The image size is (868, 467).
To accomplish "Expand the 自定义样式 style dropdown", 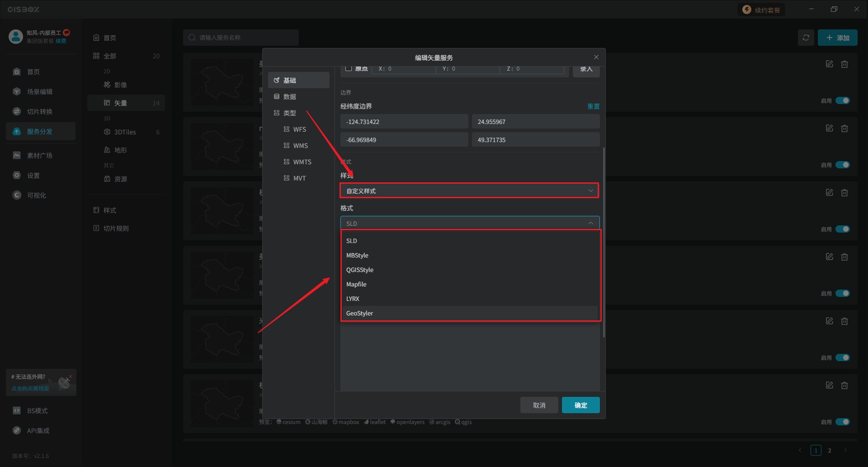I will [469, 191].
